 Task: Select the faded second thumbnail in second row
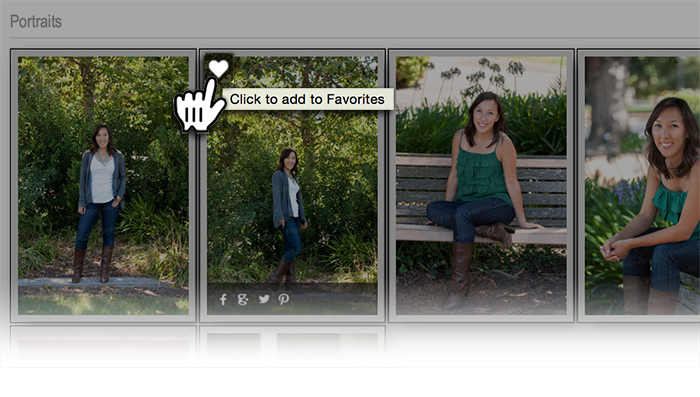[292, 346]
